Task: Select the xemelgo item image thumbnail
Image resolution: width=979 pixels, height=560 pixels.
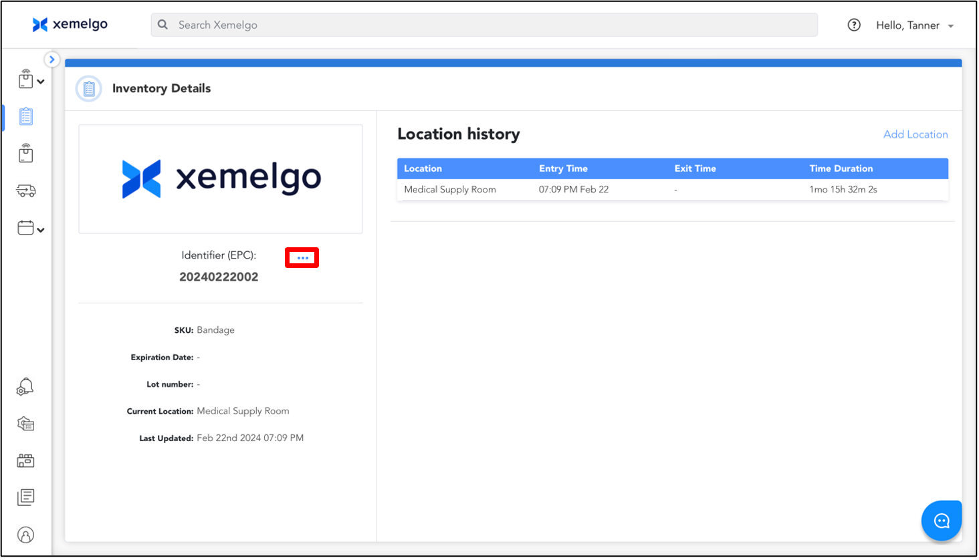Action: pos(221,179)
